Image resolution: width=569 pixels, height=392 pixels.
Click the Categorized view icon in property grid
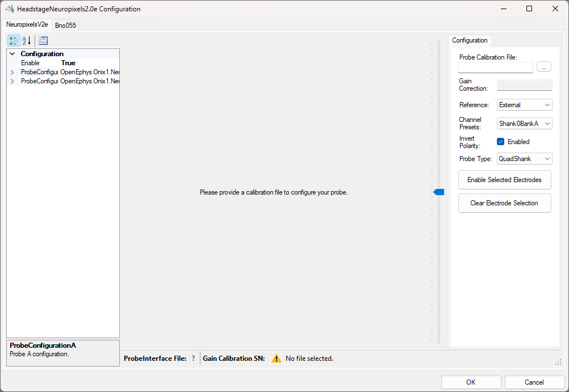(x=13, y=41)
